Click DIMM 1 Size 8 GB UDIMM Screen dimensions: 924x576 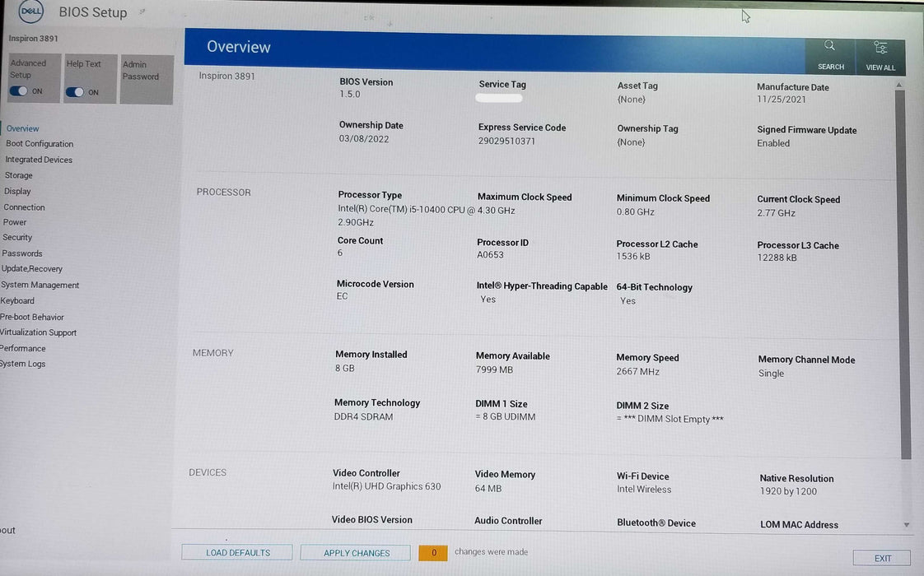(505, 417)
